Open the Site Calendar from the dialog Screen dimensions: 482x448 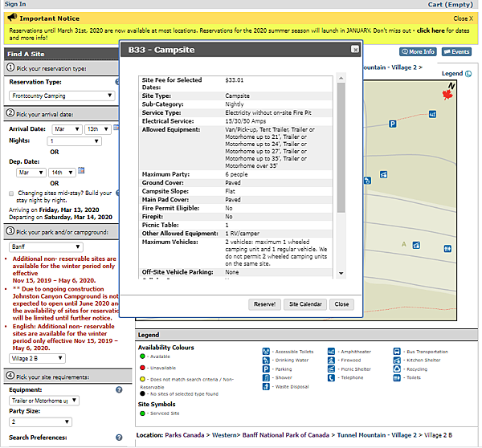305,304
